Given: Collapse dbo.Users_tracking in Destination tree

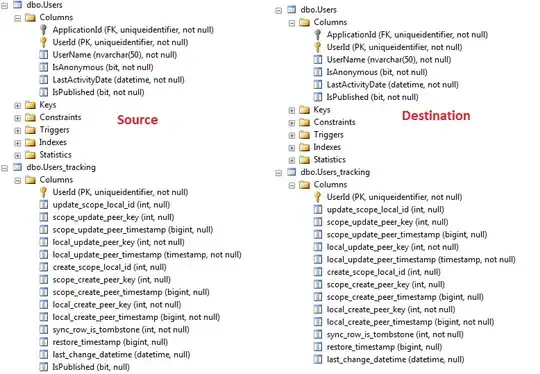Looking at the screenshot, I should (x=279, y=173).
